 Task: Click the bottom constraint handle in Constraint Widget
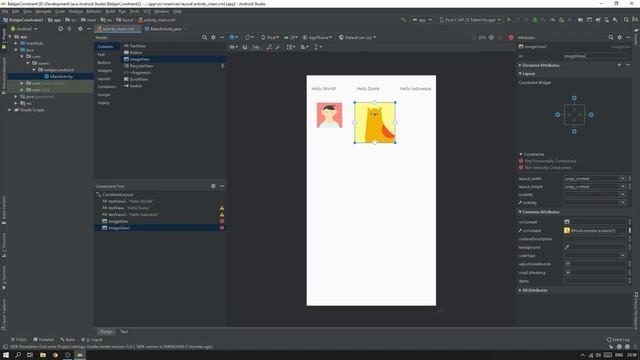574,131
